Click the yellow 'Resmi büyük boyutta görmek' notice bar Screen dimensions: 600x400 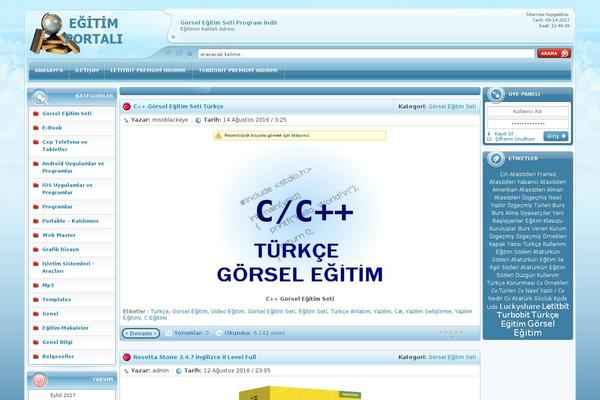pos(300,136)
